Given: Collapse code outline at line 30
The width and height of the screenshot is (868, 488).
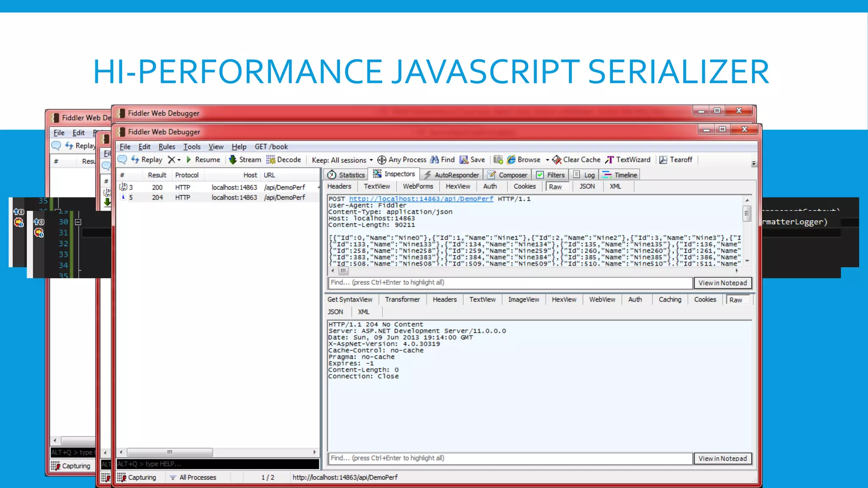Looking at the screenshot, I should click(x=78, y=222).
